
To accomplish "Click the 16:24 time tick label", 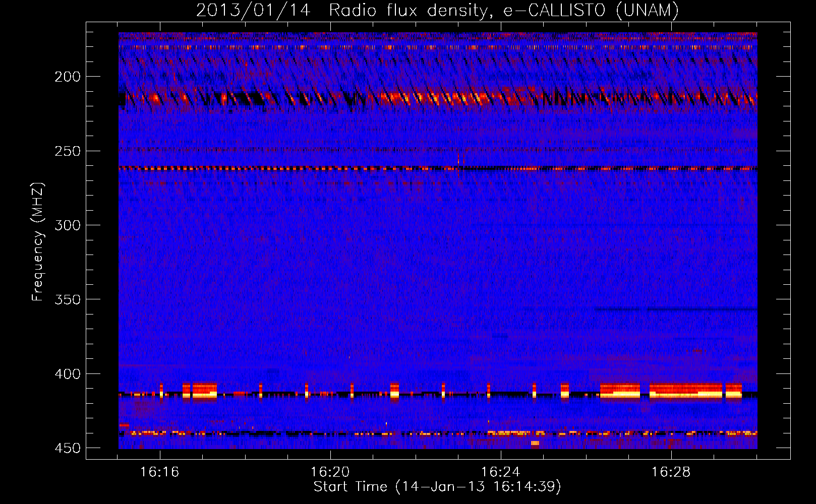I will 501,472.
